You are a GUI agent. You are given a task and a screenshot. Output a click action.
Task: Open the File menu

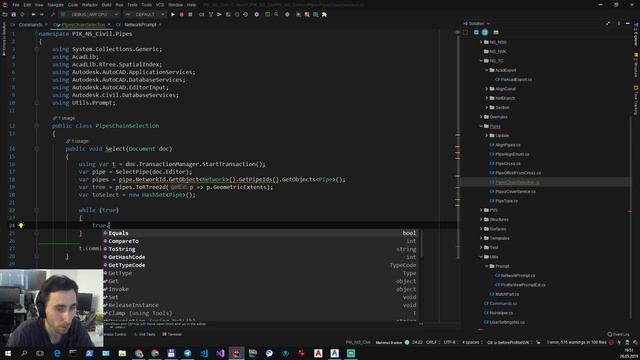tap(16, 5)
